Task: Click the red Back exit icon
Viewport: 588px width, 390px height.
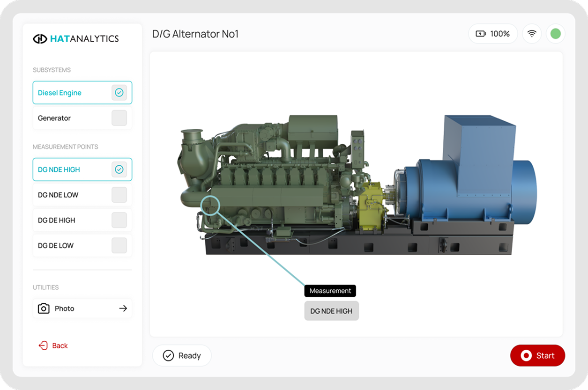Action: (x=43, y=346)
